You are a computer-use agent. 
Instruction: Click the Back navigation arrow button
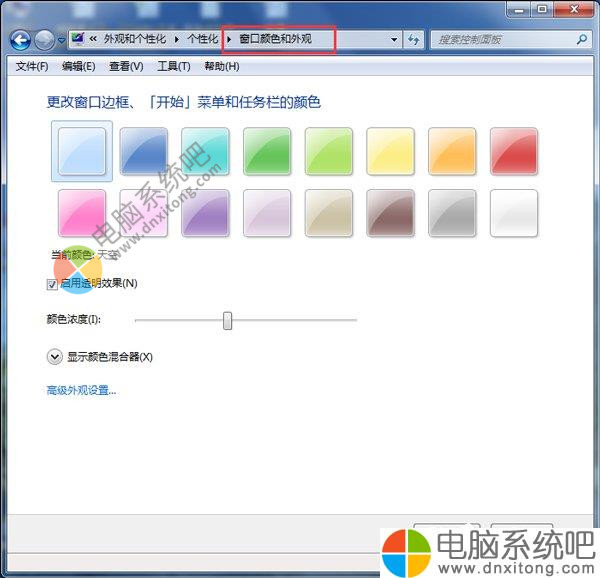pyautogui.click(x=21, y=40)
